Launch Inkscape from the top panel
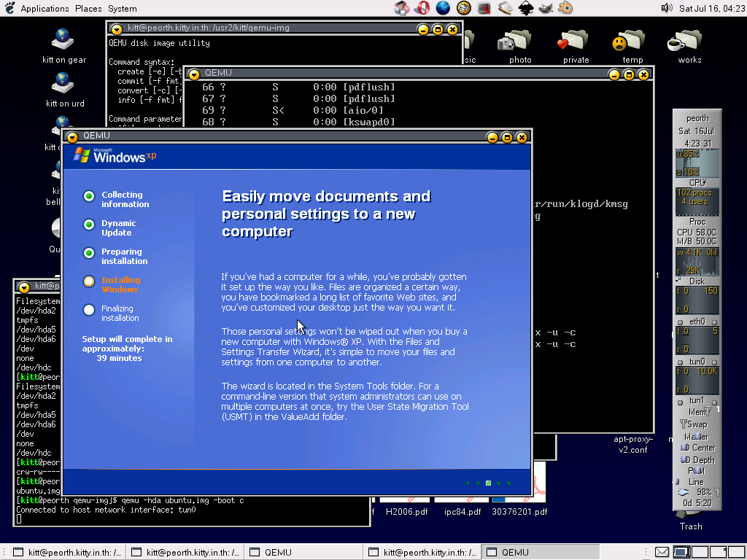 (525, 8)
